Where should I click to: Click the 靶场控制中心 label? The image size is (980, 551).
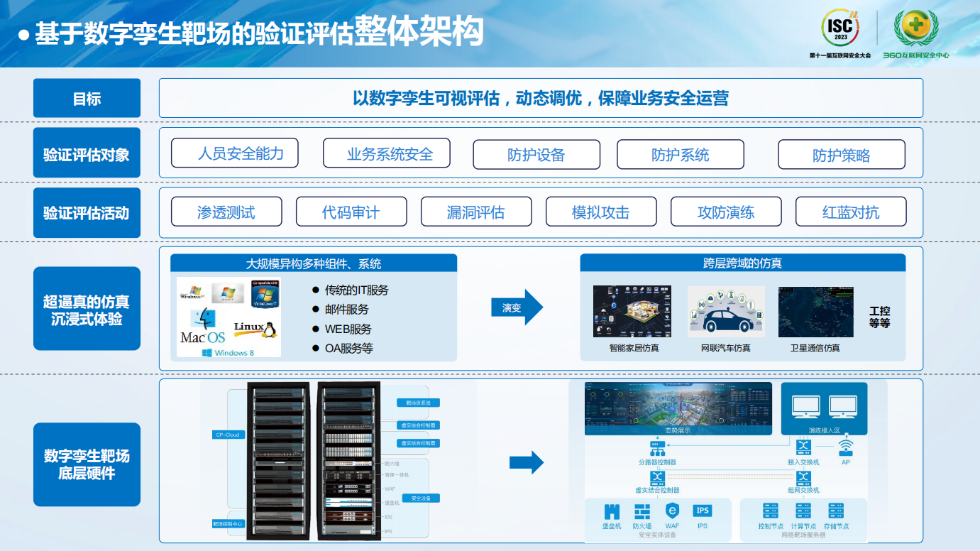click(x=228, y=523)
